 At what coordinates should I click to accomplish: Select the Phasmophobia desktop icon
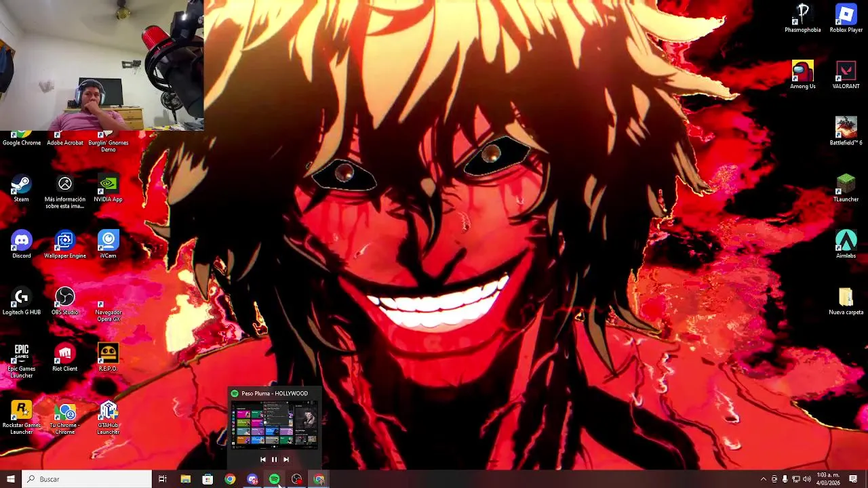click(803, 19)
